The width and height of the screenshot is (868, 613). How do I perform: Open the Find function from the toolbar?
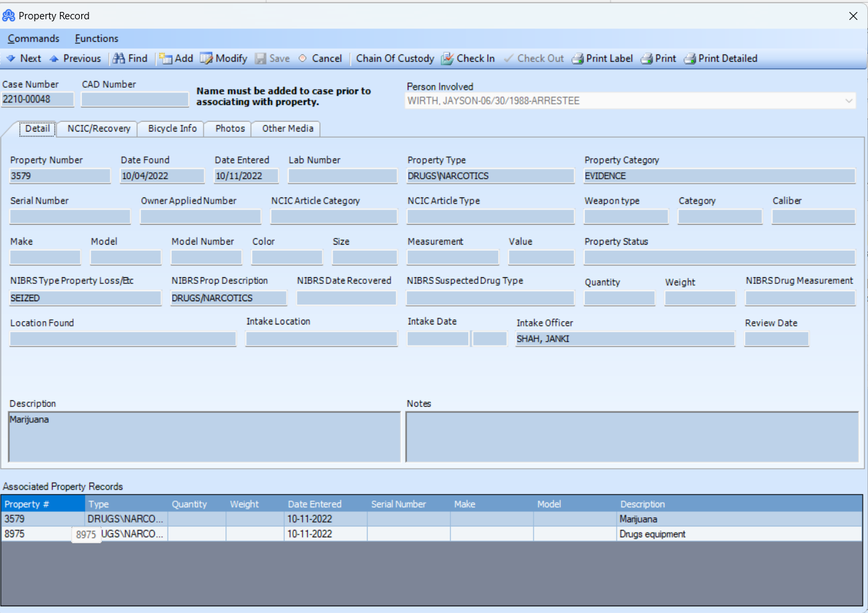coord(130,59)
